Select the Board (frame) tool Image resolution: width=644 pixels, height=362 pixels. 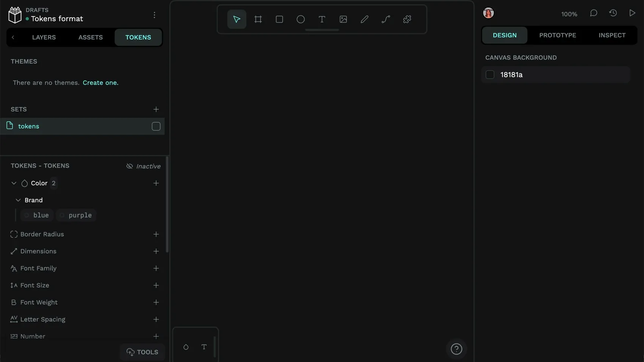258,19
